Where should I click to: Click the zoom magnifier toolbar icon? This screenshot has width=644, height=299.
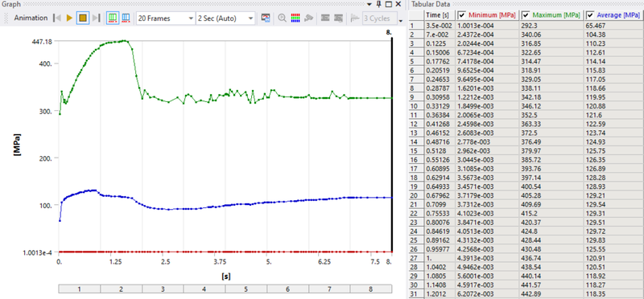pos(283,18)
